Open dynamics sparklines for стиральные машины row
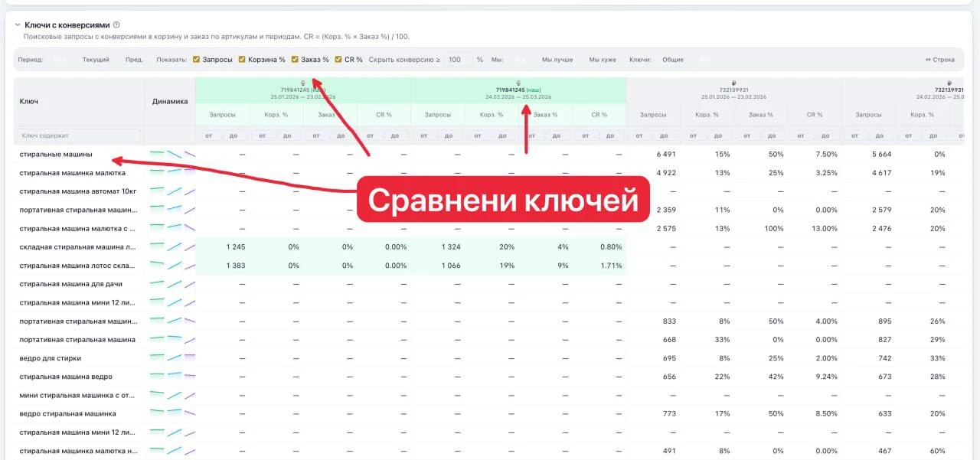Image resolution: width=980 pixels, height=460 pixels. (173, 154)
